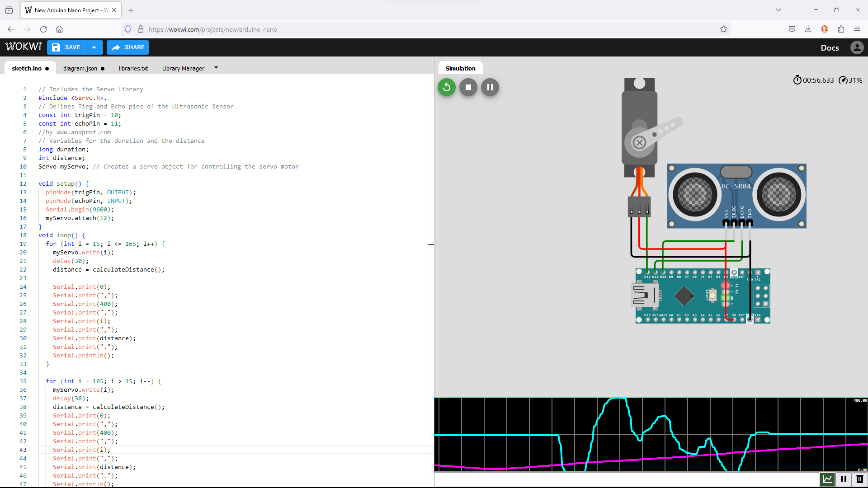Click the #include <Servo.h> line

(x=73, y=98)
